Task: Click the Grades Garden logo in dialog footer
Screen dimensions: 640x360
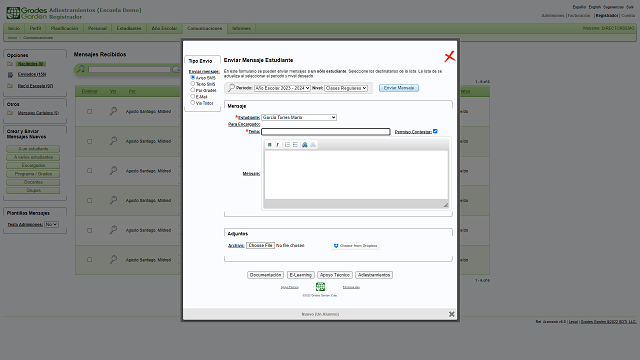Action: (320, 287)
